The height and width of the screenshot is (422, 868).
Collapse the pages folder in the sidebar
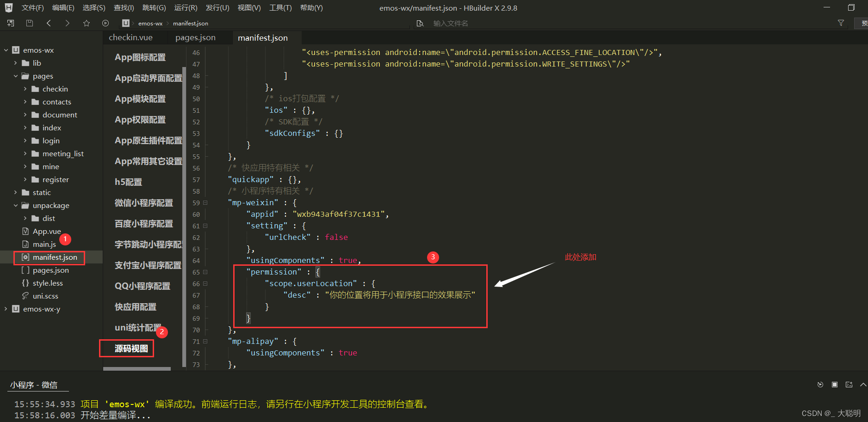point(15,76)
